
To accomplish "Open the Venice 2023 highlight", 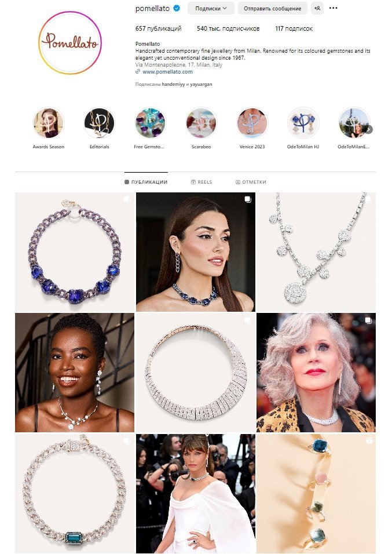I will pyautogui.click(x=252, y=123).
